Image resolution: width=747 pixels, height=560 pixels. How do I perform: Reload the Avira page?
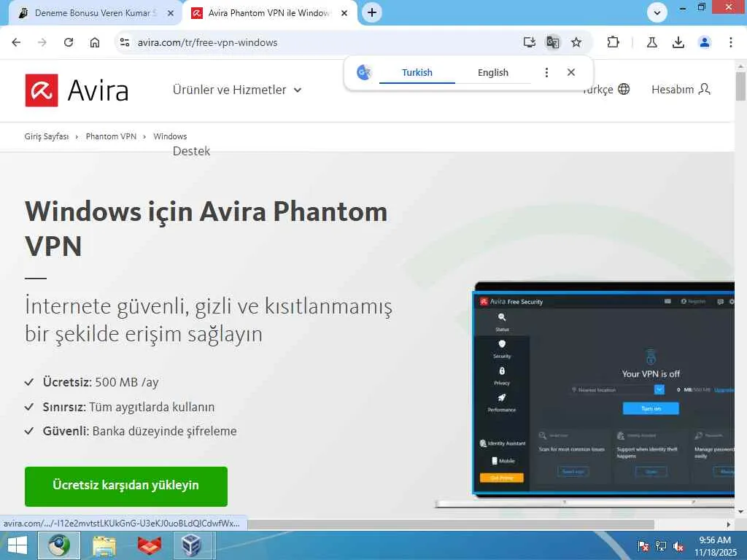pyautogui.click(x=69, y=42)
